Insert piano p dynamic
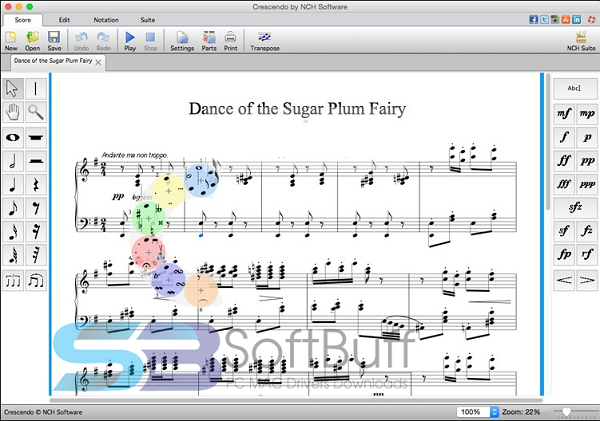600x421 pixels. pos(587,137)
